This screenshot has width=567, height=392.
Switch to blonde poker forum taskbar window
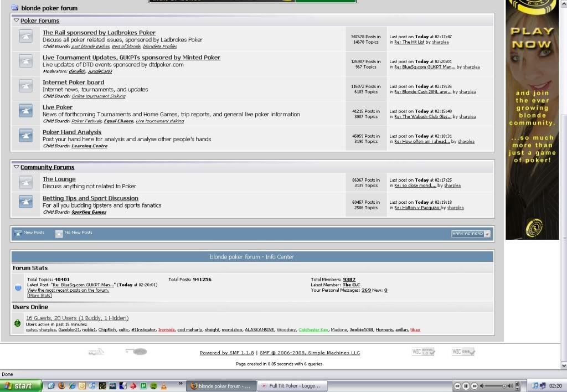pyautogui.click(x=221, y=386)
